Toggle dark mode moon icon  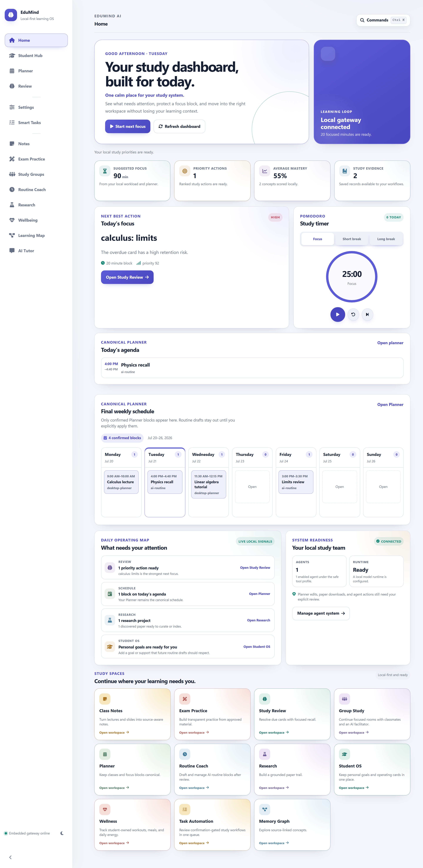(x=62, y=833)
